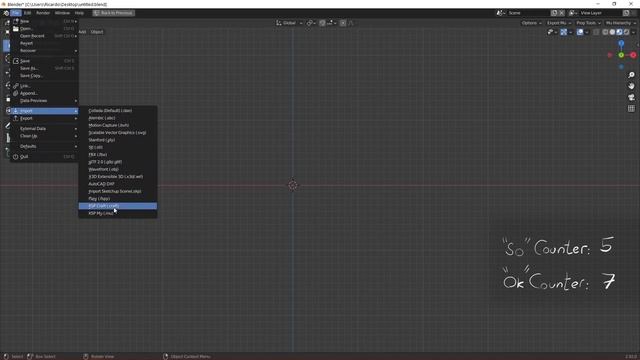Switch to material preview shading
Screen dimensions: 640x360
pos(619,32)
